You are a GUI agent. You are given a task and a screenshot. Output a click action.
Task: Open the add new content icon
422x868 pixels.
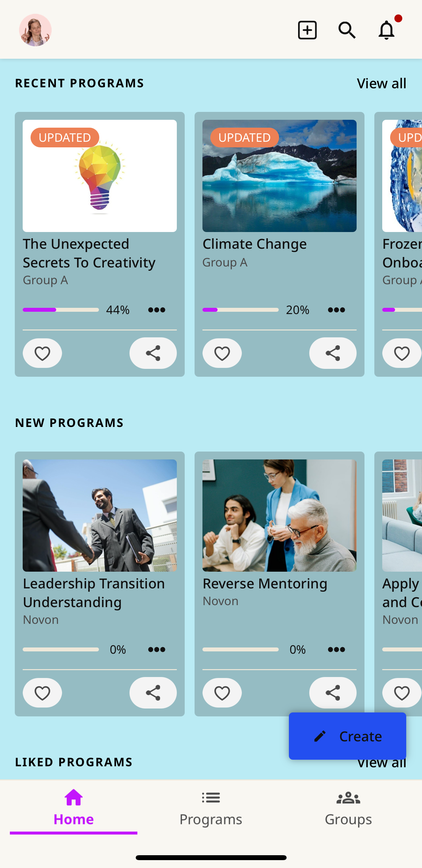click(x=307, y=30)
